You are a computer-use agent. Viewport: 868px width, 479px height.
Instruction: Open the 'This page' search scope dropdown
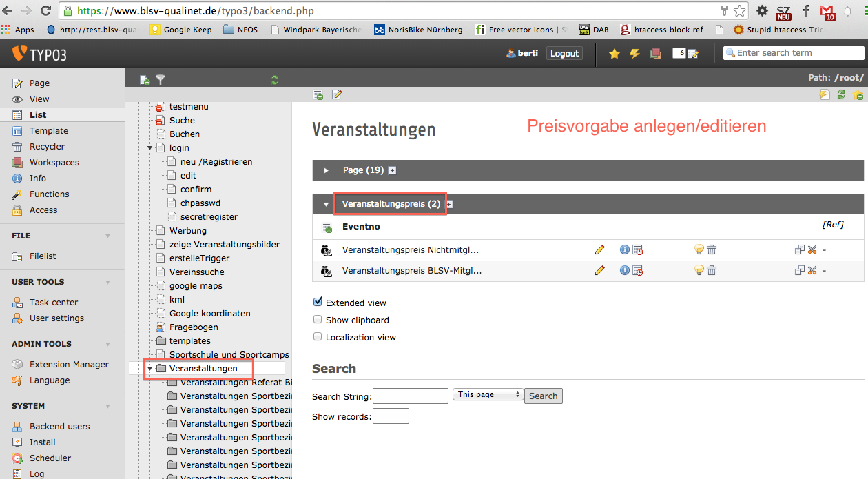coord(488,395)
